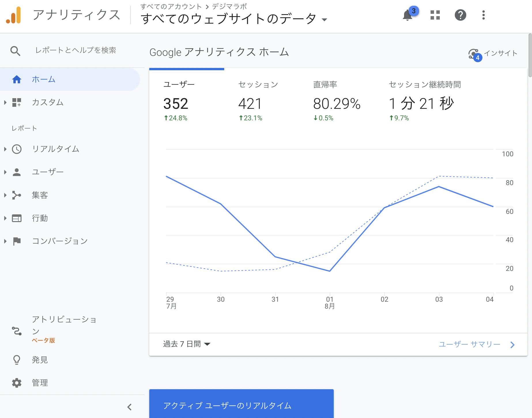The image size is (532, 418).
Task: Click the ユーザー サマリー link
Action: (x=469, y=344)
